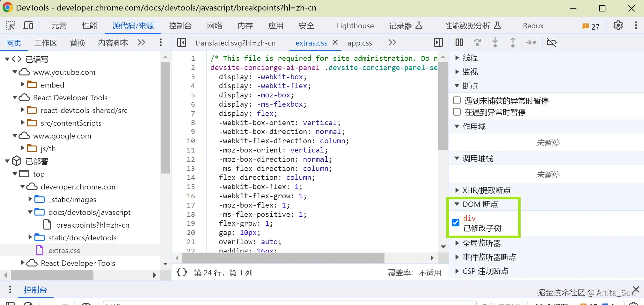Viewport: 644px width, 305px height.
Task: Open the Redux panel tab
Action: pyautogui.click(x=533, y=26)
